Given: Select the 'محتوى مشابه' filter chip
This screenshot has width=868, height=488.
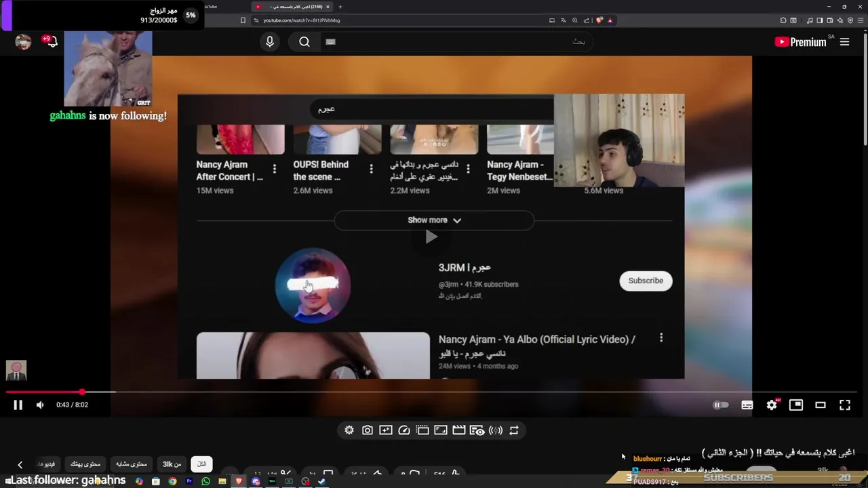Looking at the screenshot, I should click(x=132, y=464).
